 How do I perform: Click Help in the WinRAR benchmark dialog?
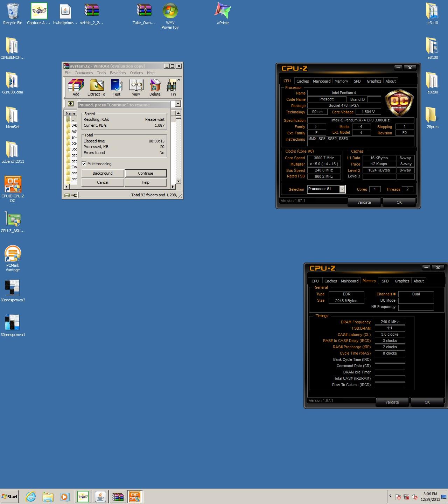point(146,182)
